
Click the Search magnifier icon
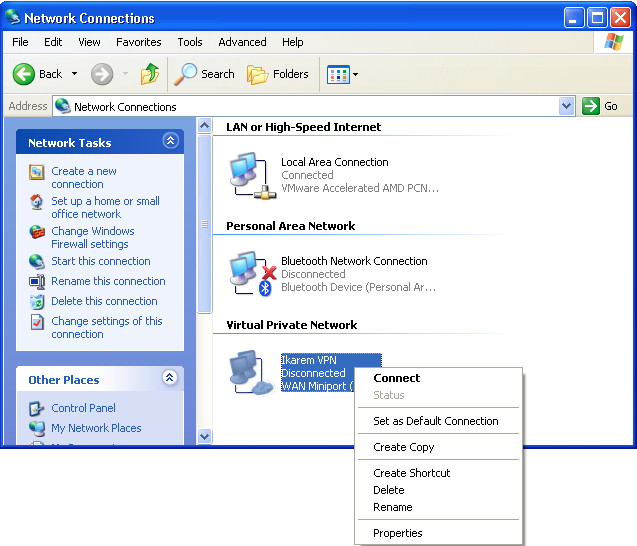coord(186,74)
